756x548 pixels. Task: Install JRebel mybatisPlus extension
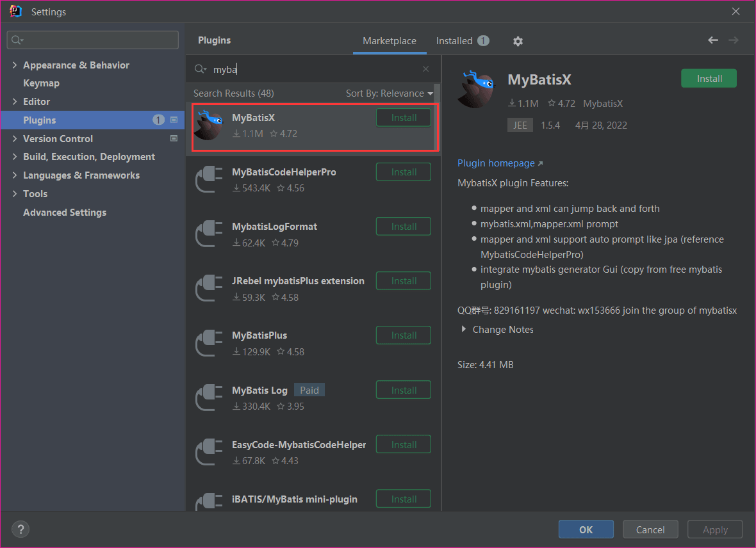[x=404, y=281]
